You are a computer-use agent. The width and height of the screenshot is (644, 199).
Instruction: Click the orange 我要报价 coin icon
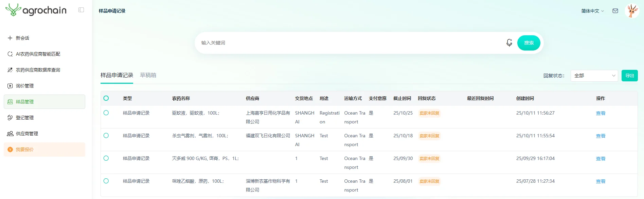click(x=10, y=150)
